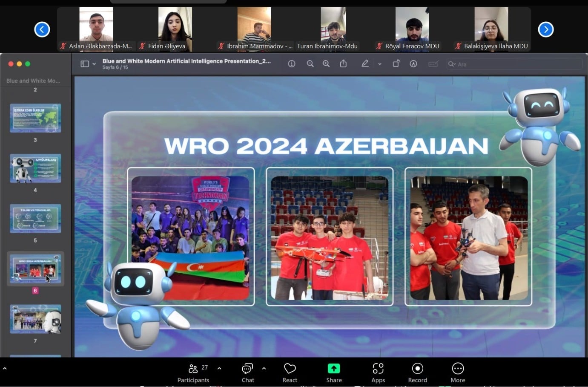The width and height of the screenshot is (588, 387).
Task: Start sharing with the green Share button
Action: pos(334,373)
